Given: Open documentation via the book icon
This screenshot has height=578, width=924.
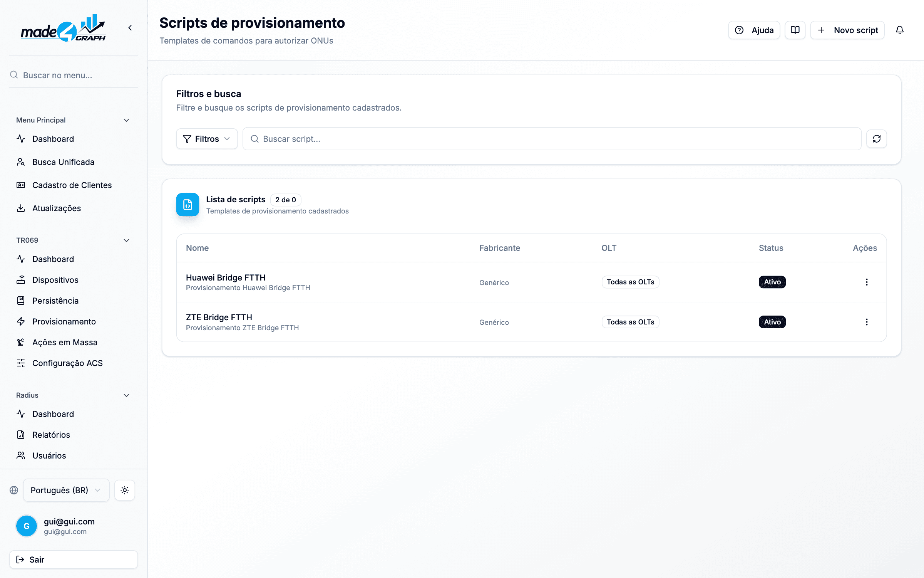Looking at the screenshot, I should [x=795, y=30].
